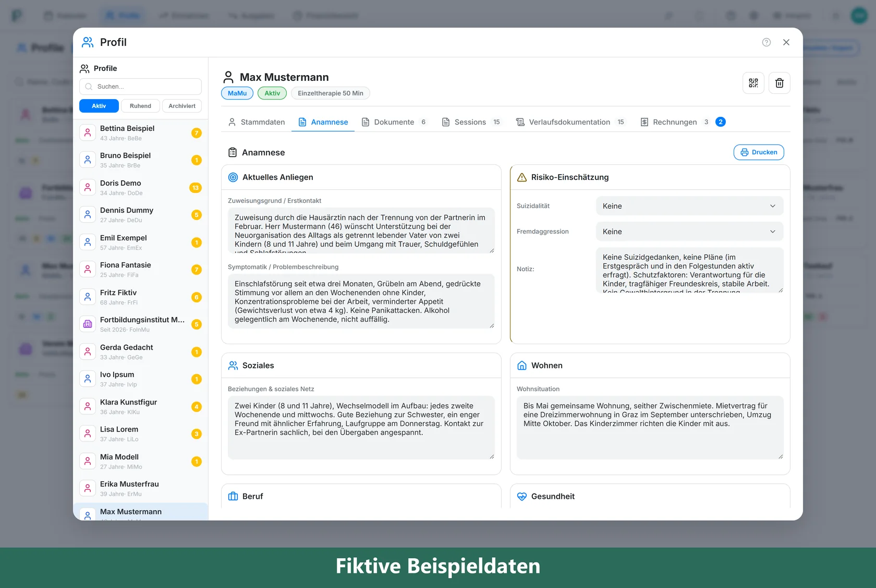Close the Profil dialog

(x=786, y=42)
